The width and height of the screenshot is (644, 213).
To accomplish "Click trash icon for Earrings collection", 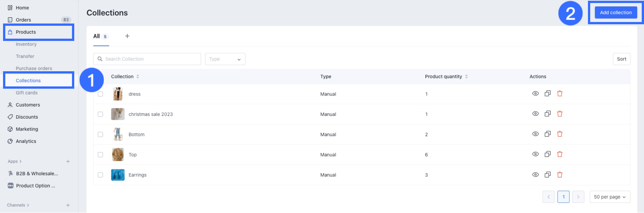I will [560, 175].
